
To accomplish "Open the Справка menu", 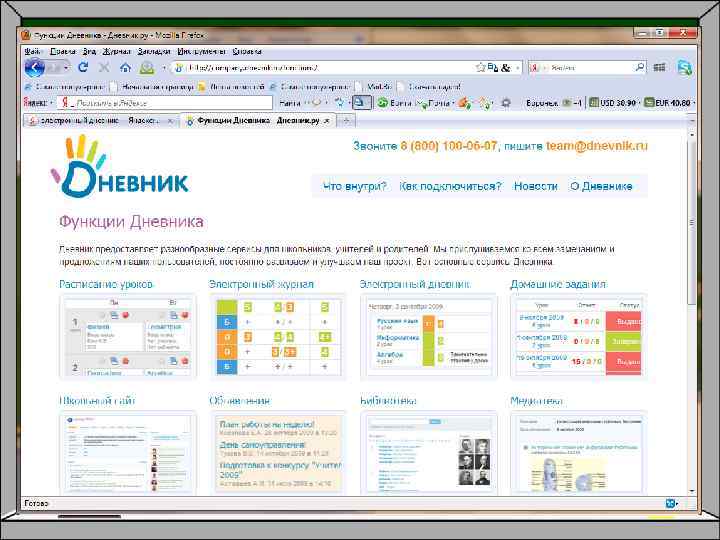I will pos(247,51).
